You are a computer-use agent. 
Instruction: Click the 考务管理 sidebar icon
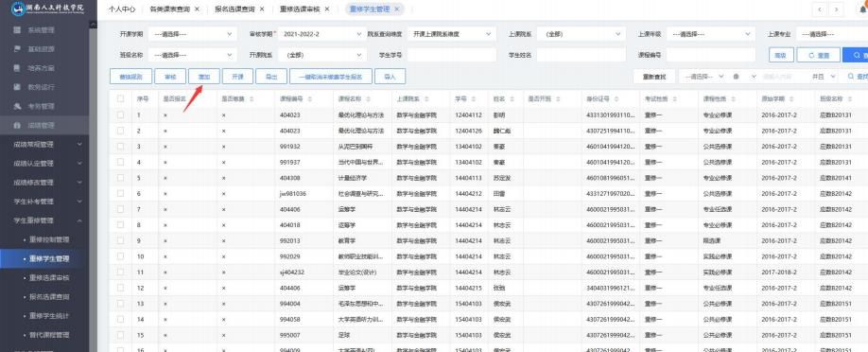17,106
